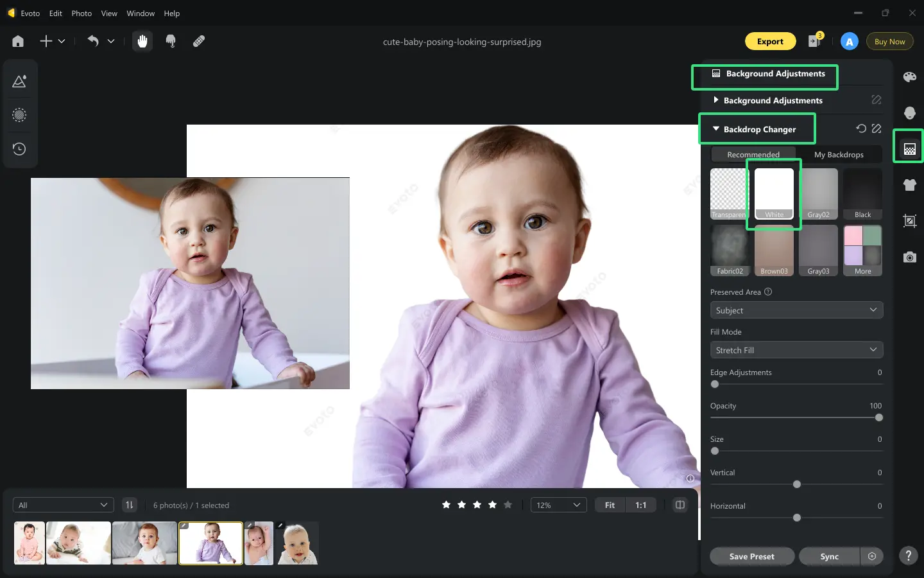The image size is (924, 578).
Task: Open the Photo menu
Action: pos(81,13)
